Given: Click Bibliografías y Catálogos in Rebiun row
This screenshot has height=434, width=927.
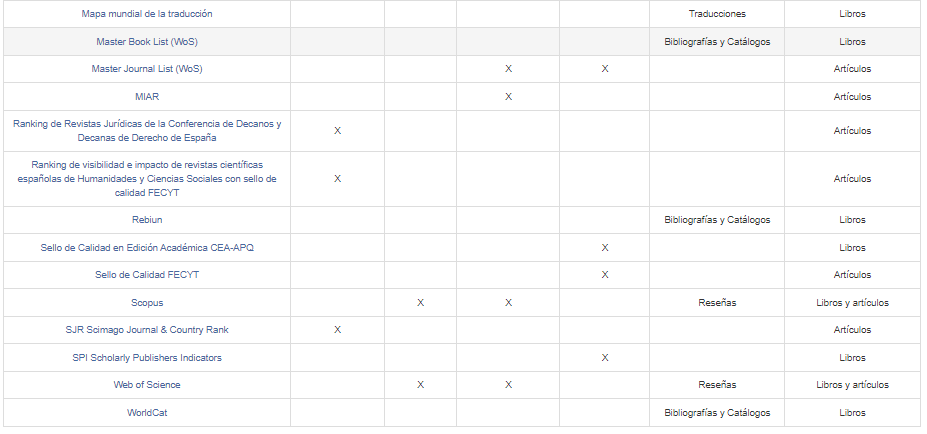Looking at the screenshot, I should (x=717, y=220).
